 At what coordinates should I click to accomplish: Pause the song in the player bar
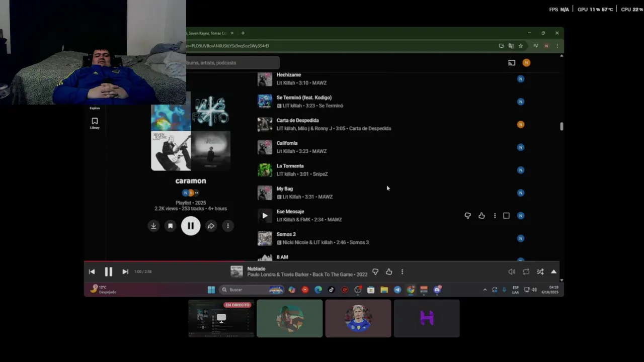(108, 271)
